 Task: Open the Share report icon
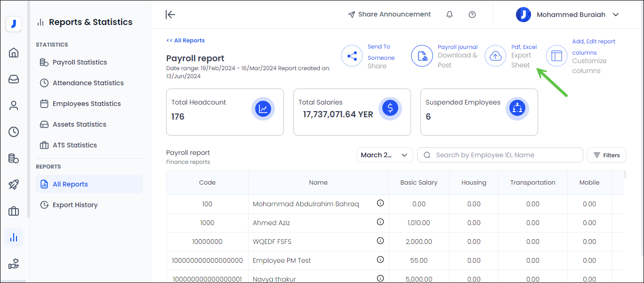point(352,56)
